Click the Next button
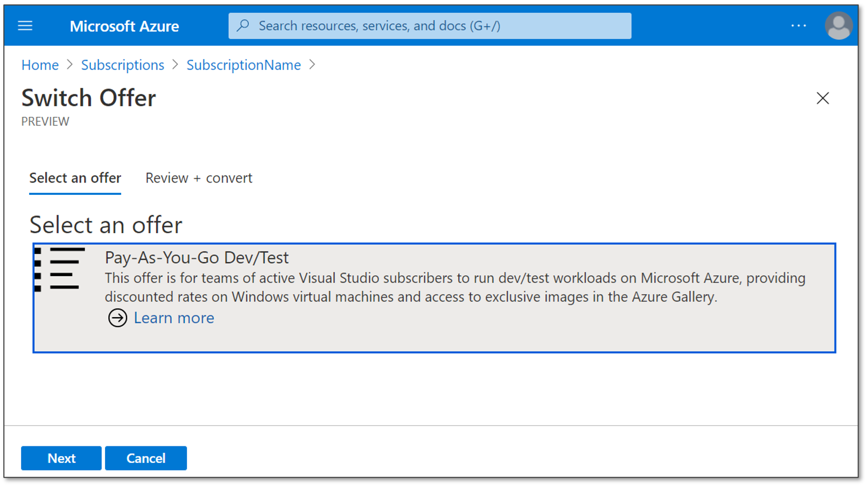The height and width of the screenshot is (491, 868). (x=61, y=458)
